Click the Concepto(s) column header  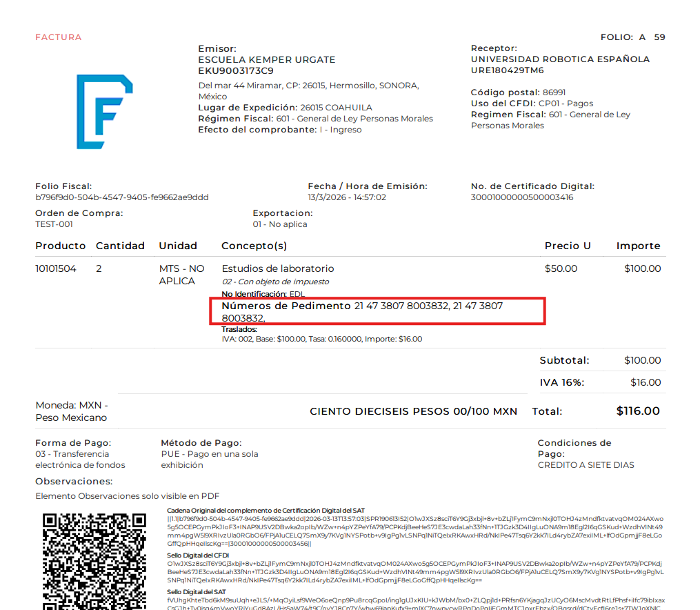[254, 246]
